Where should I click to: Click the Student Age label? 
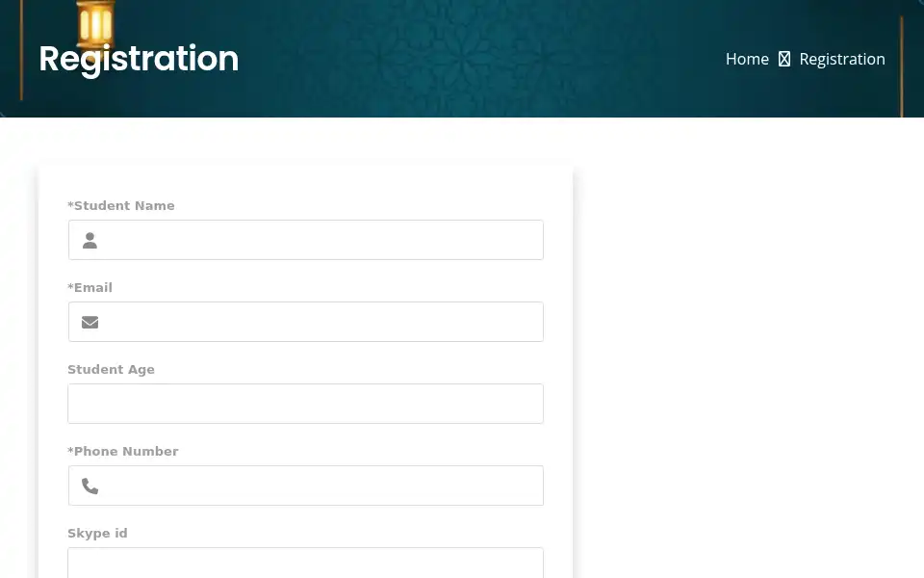click(x=111, y=370)
